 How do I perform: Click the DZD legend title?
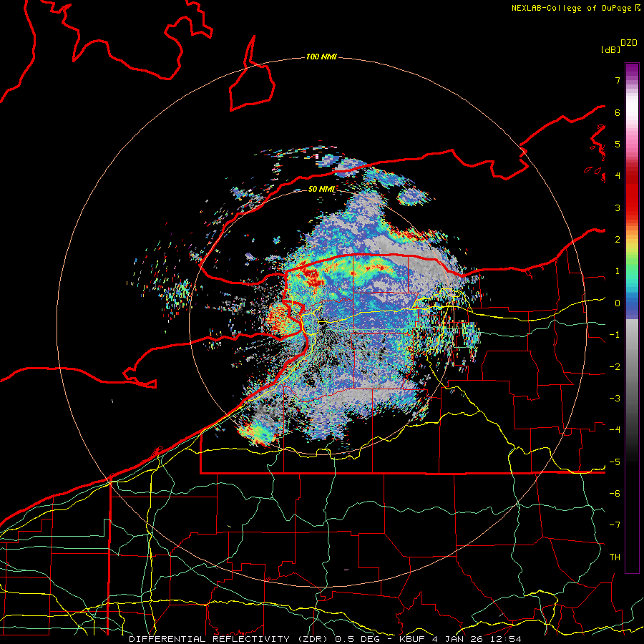pyautogui.click(x=629, y=43)
